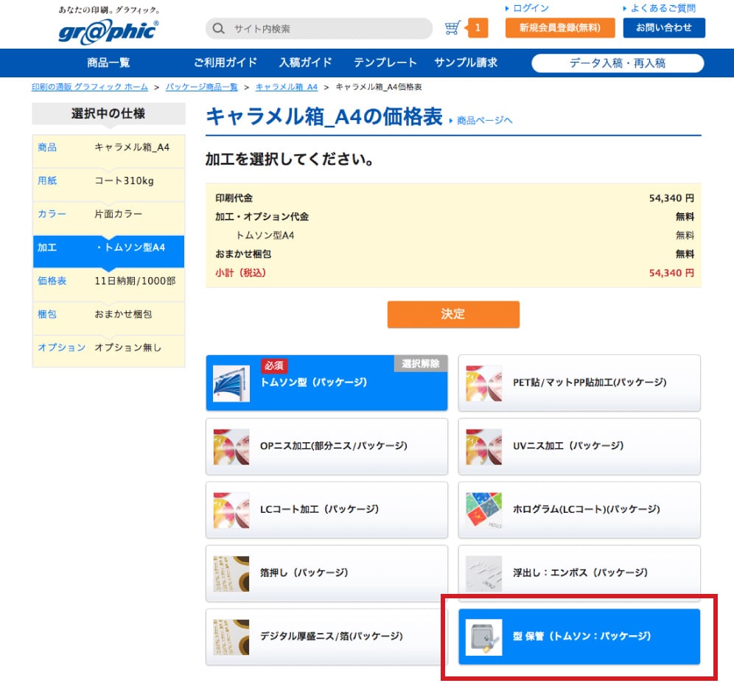Image resolution: width=734 pixels, height=700 pixels.
Task: Open テンプレート in navigation bar
Action: [385, 63]
